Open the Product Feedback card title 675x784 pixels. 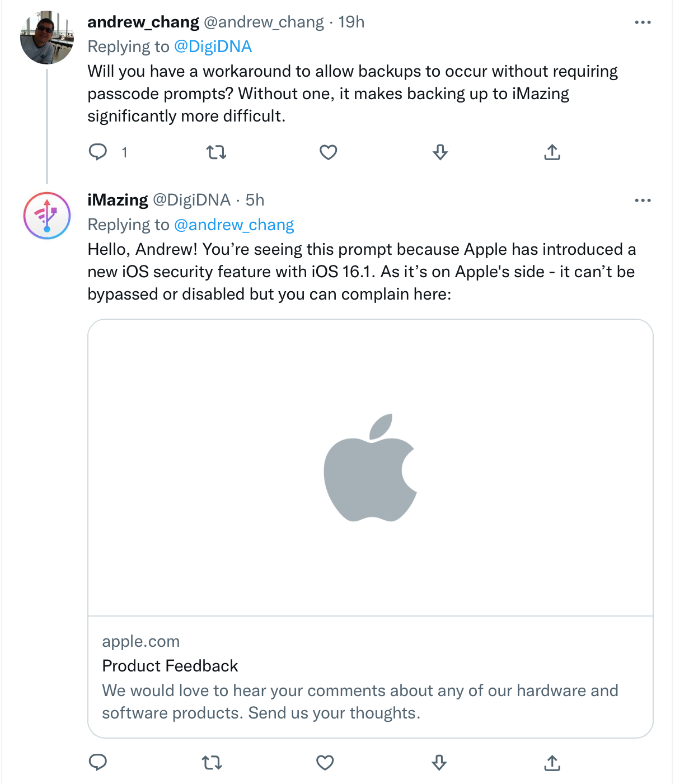[170, 666]
